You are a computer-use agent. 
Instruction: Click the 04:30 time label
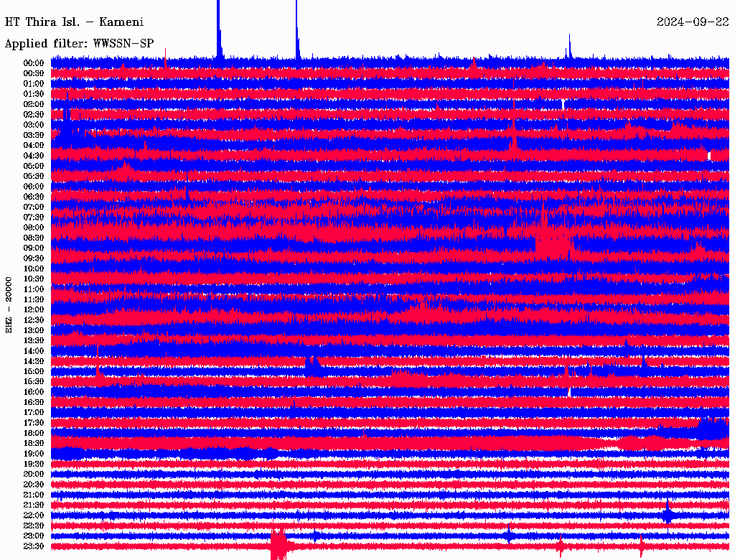pyautogui.click(x=34, y=156)
